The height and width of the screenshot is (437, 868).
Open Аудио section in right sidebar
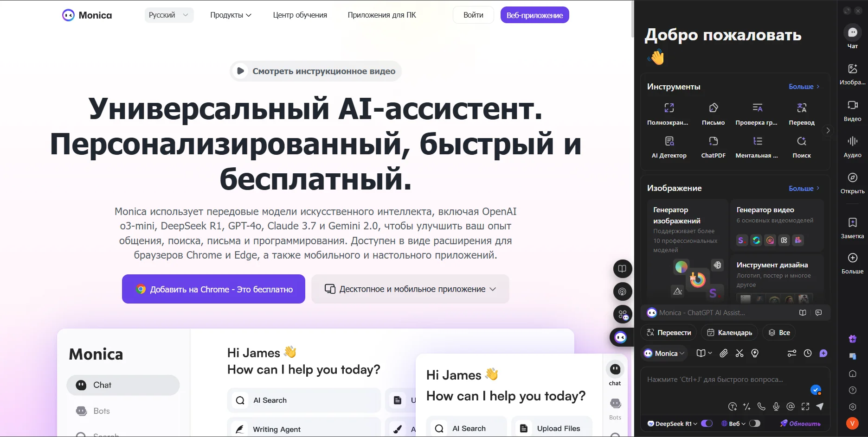853,146
